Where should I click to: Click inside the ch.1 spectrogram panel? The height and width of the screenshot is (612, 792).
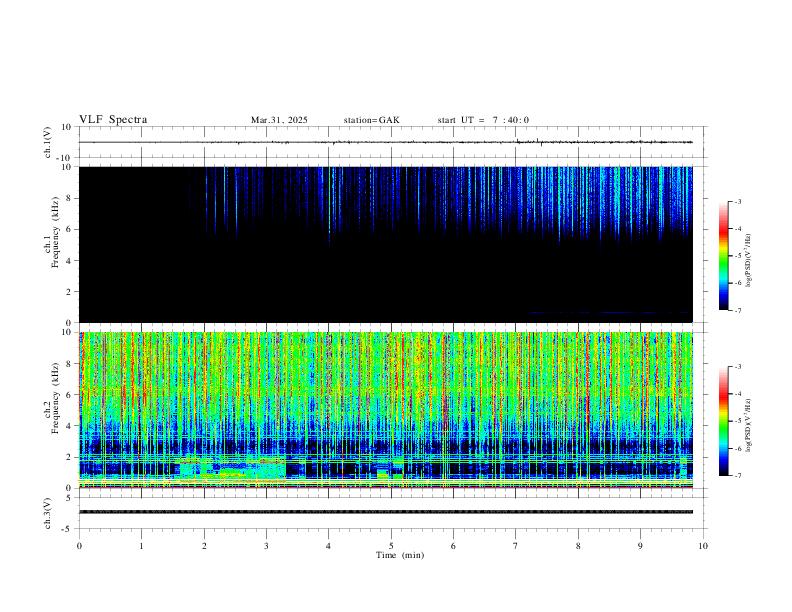385,244
